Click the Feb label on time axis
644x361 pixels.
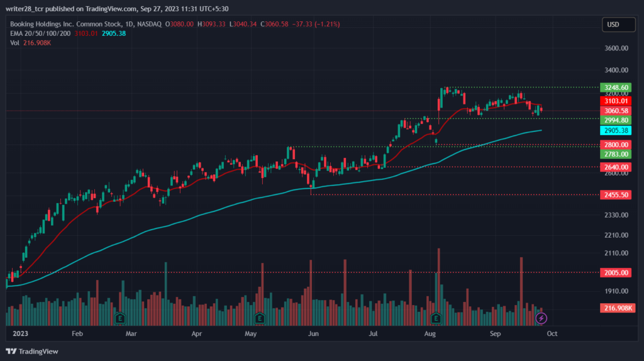pyautogui.click(x=77, y=334)
